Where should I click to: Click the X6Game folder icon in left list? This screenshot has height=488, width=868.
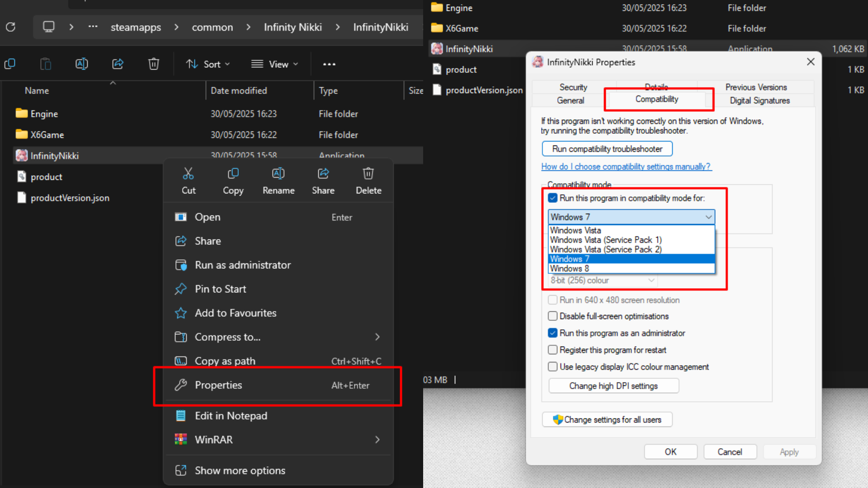[x=21, y=134]
